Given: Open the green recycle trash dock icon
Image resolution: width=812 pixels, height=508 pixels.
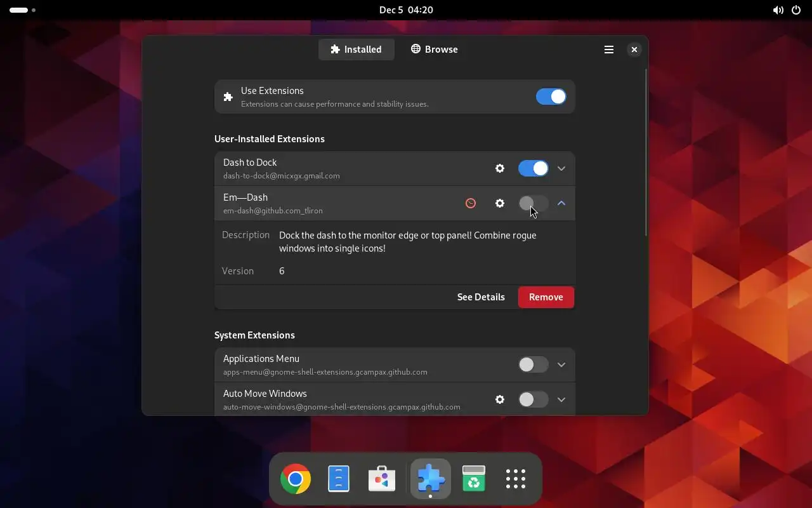Looking at the screenshot, I should click(x=473, y=479).
